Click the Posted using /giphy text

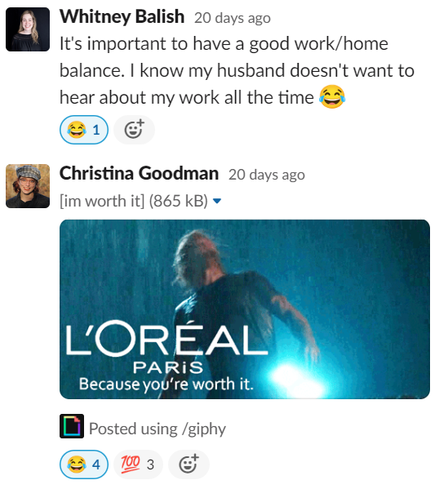click(x=157, y=429)
